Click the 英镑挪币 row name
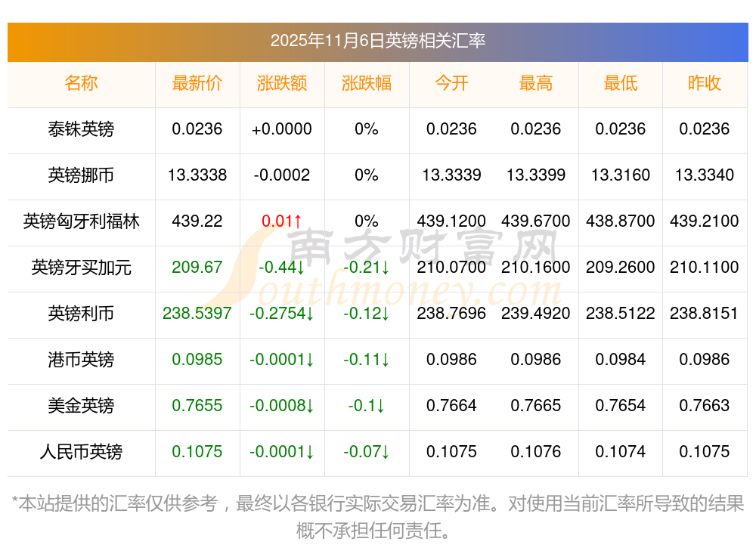756x554 pixels. tap(81, 175)
